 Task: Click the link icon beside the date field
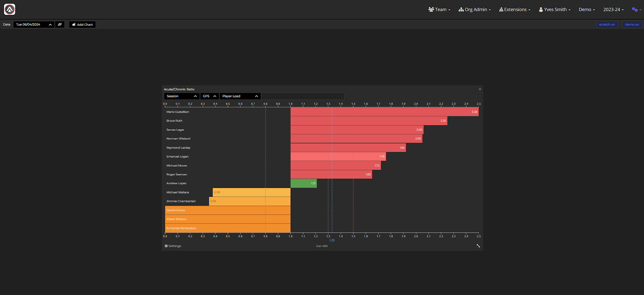[60, 25]
